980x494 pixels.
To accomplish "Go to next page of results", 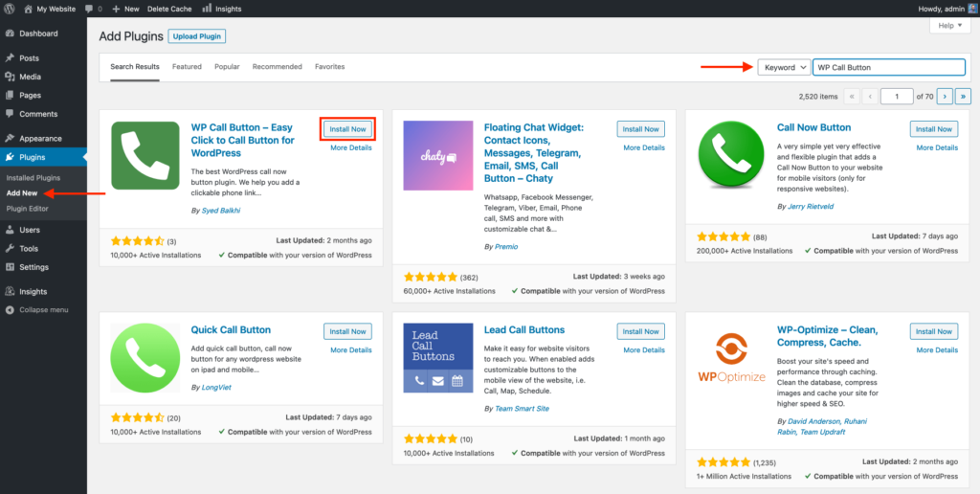I will click(945, 97).
